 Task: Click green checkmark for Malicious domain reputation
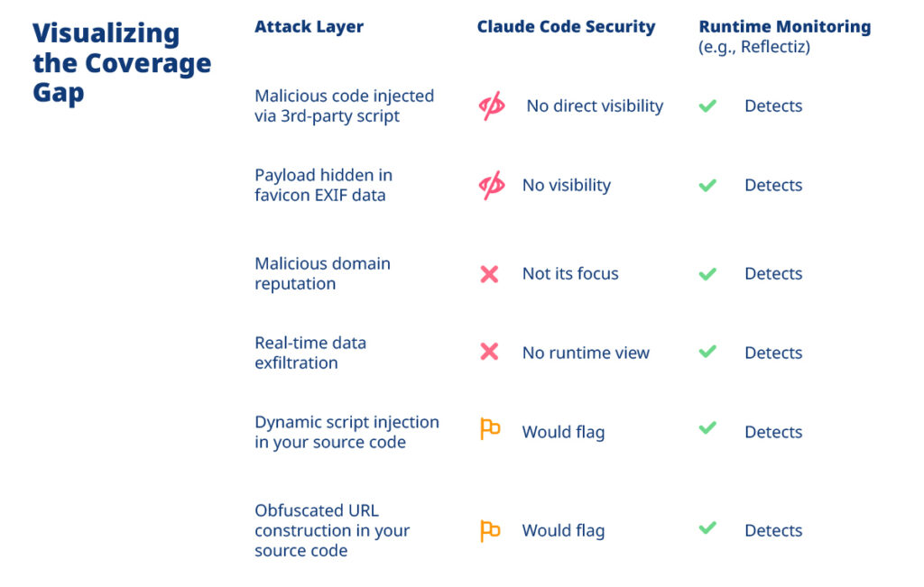pyautogui.click(x=707, y=274)
